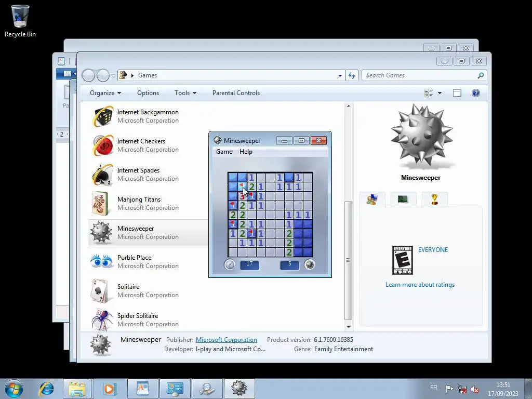Click the muted volume tray icon

point(475,389)
